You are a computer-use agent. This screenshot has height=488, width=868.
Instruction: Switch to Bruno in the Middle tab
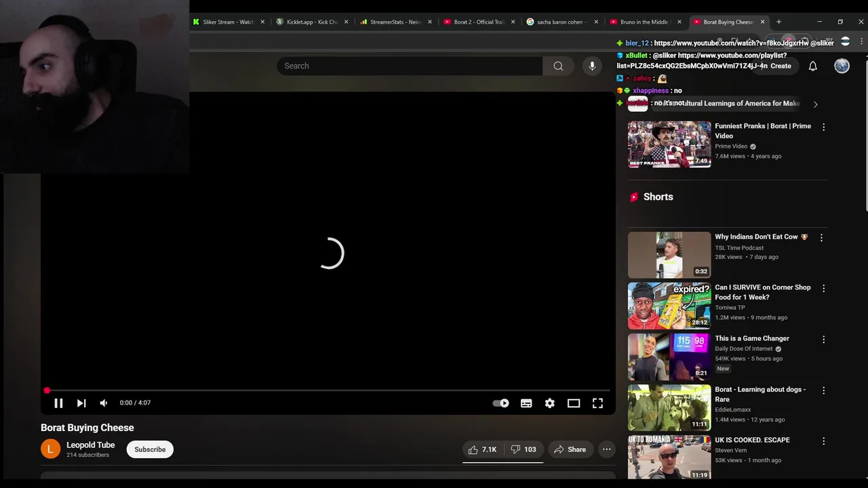point(646,22)
